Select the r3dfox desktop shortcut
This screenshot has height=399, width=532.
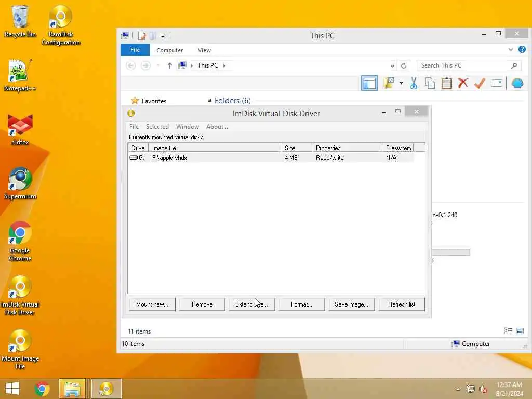click(x=20, y=130)
